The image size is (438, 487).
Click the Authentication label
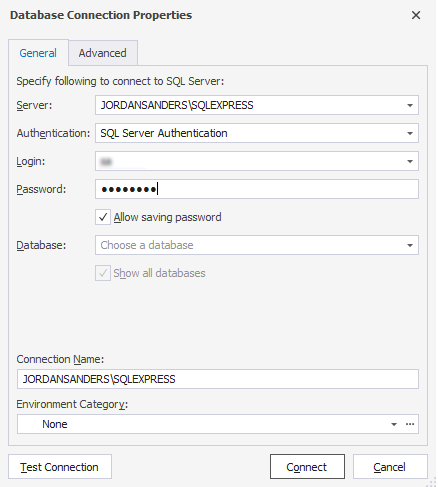tap(53, 133)
